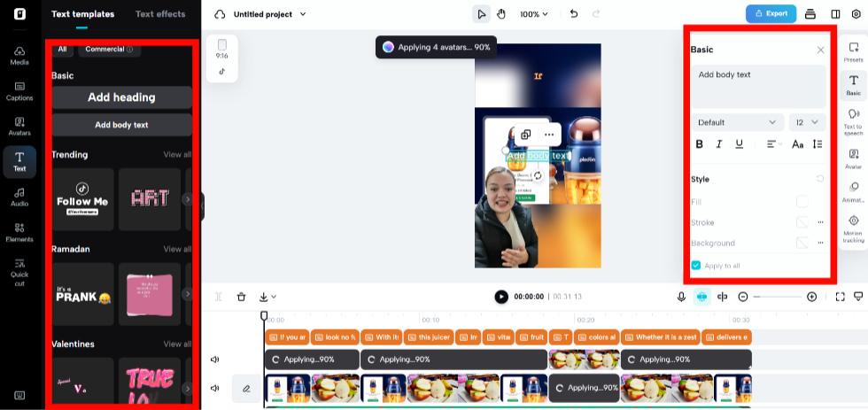This screenshot has width=868, height=410.
Task: Click the undo arrow icon
Action: coord(574,14)
